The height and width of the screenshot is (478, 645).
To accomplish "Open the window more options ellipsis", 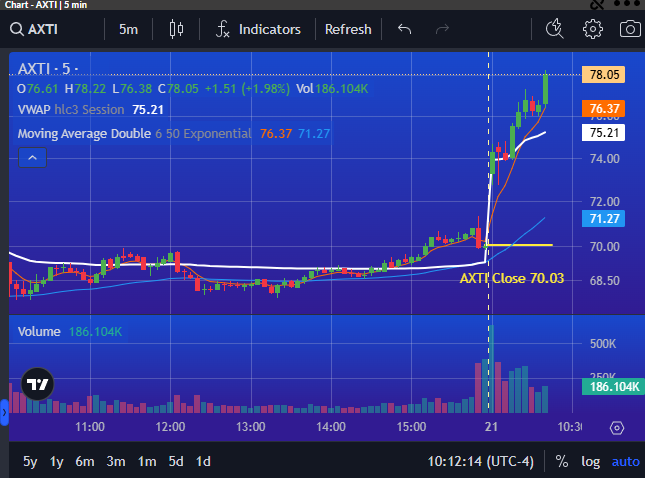I will (627, 4).
